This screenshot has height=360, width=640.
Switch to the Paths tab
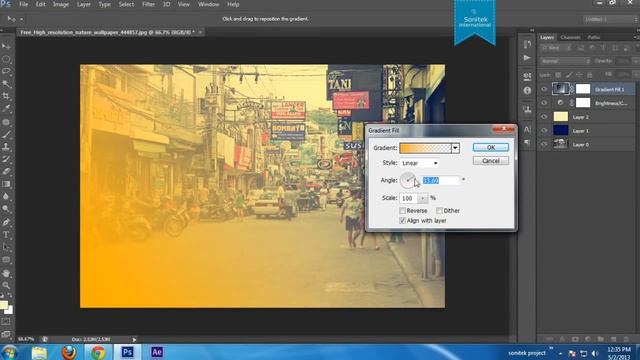[x=594, y=38]
